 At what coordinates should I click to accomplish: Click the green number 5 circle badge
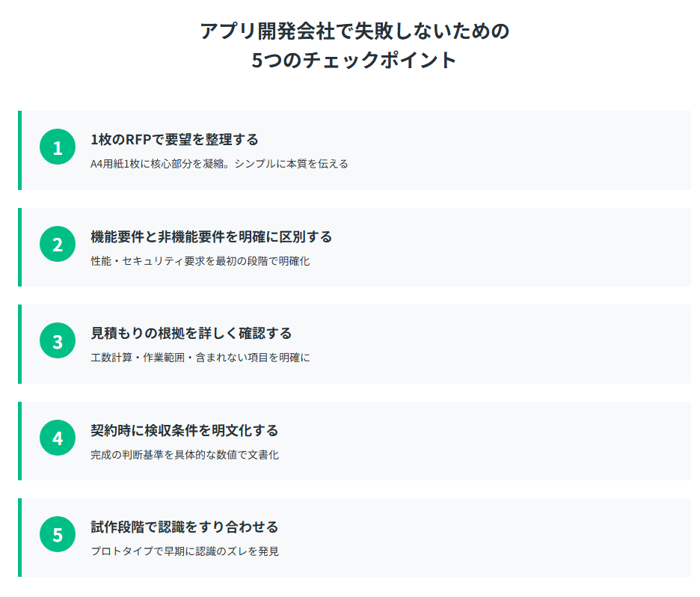click(58, 534)
